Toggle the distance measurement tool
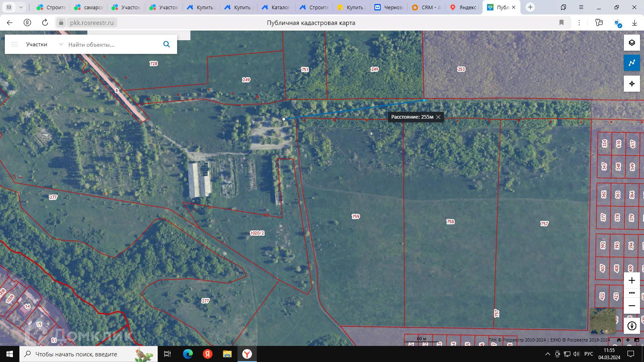The height and width of the screenshot is (362, 644). coord(632,63)
